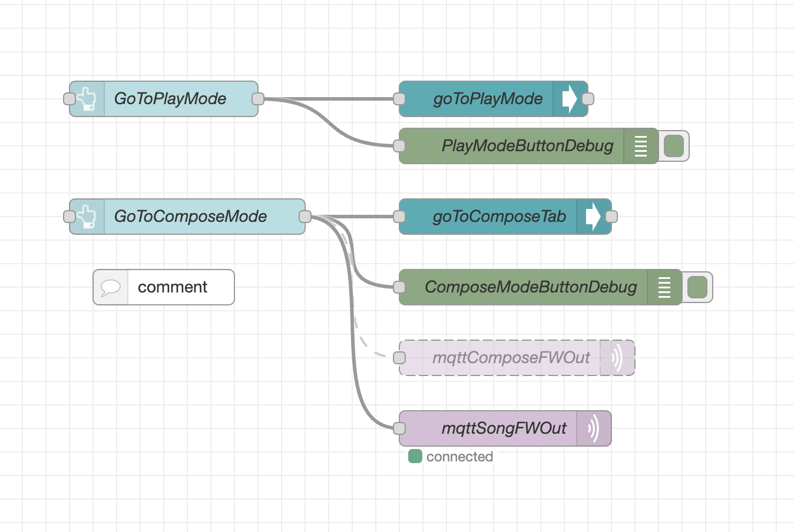Image resolution: width=794 pixels, height=532 pixels.
Task: Select the comment node
Action: [x=172, y=287]
